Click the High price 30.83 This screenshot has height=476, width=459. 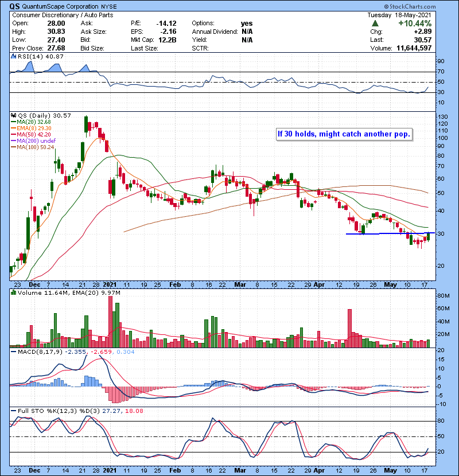coord(56,32)
